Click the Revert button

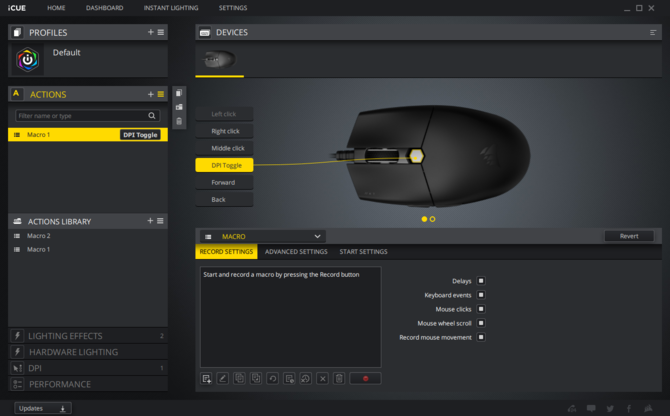tap(629, 236)
